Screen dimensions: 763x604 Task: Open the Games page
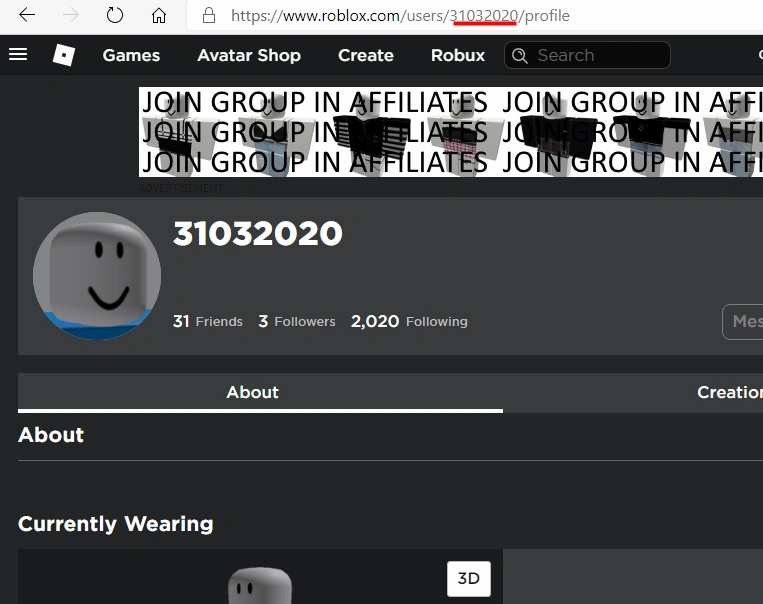pyautogui.click(x=131, y=55)
